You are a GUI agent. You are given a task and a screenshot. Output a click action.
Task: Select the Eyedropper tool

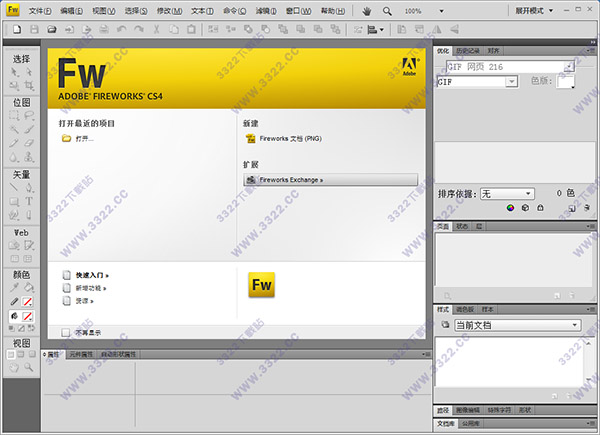click(14, 287)
